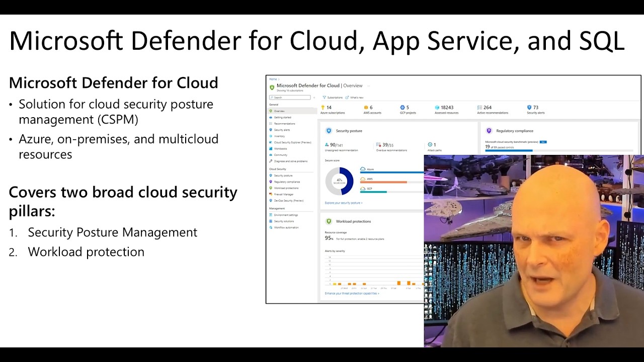Image resolution: width=644 pixels, height=362 pixels.
Task: Click the Workbooks chart icon
Action: (271, 149)
